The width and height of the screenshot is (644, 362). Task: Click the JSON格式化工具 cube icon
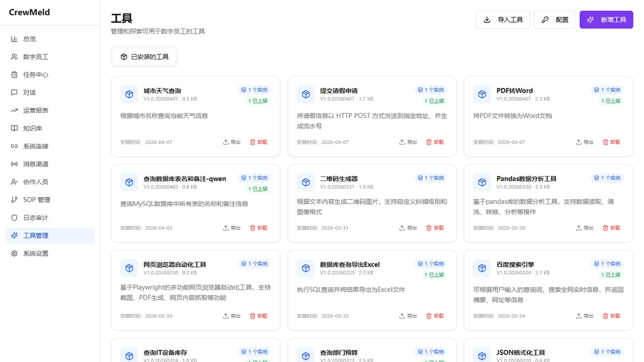482,356
